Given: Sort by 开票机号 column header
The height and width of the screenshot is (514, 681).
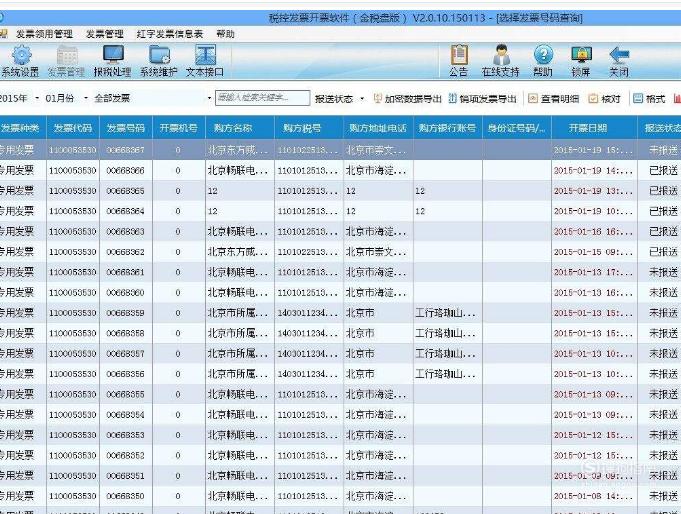Looking at the screenshot, I should tap(179, 128).
